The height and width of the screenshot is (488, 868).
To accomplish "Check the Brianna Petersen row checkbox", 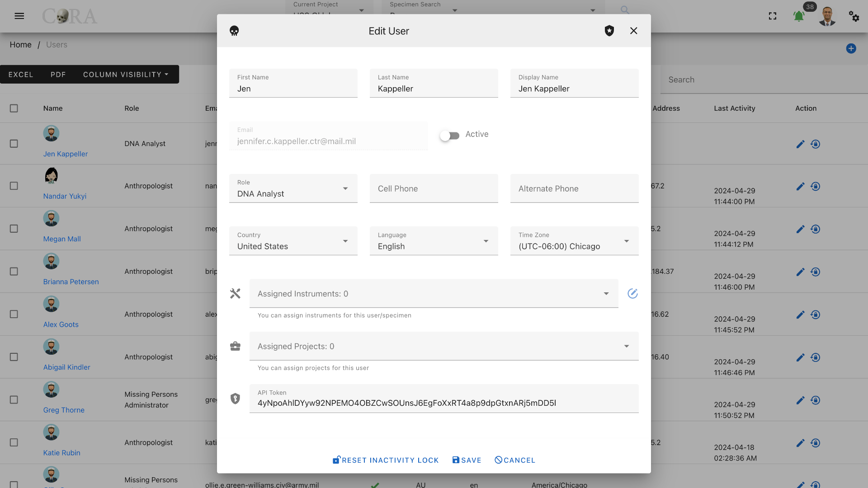I will tap(14, 272).
